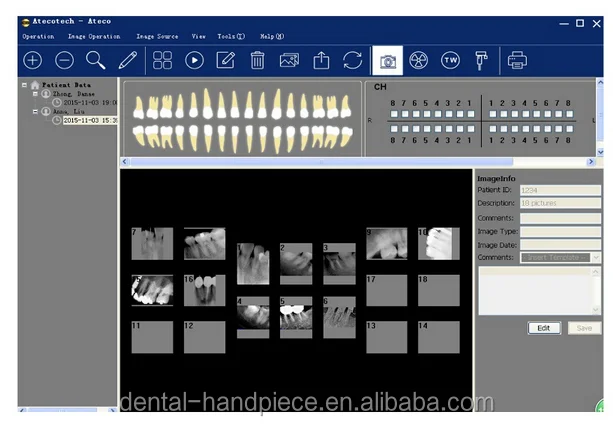Check upper R-side tooth 8 box
The image size is (613, 426).
coord(394,114)
